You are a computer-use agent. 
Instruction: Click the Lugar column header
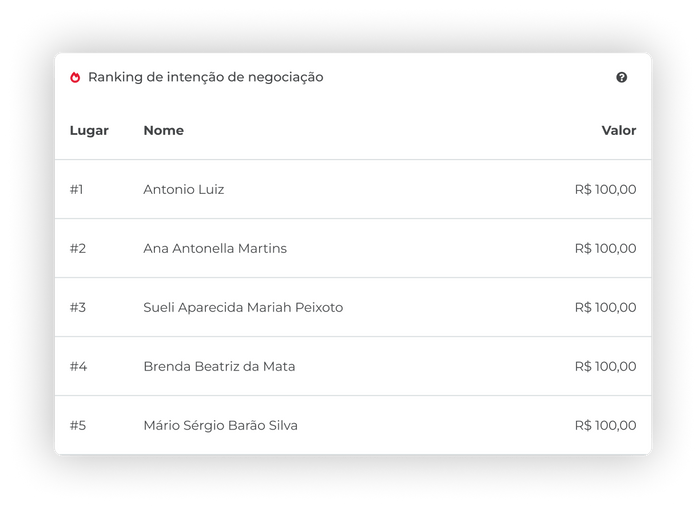[x=89, y=130]
